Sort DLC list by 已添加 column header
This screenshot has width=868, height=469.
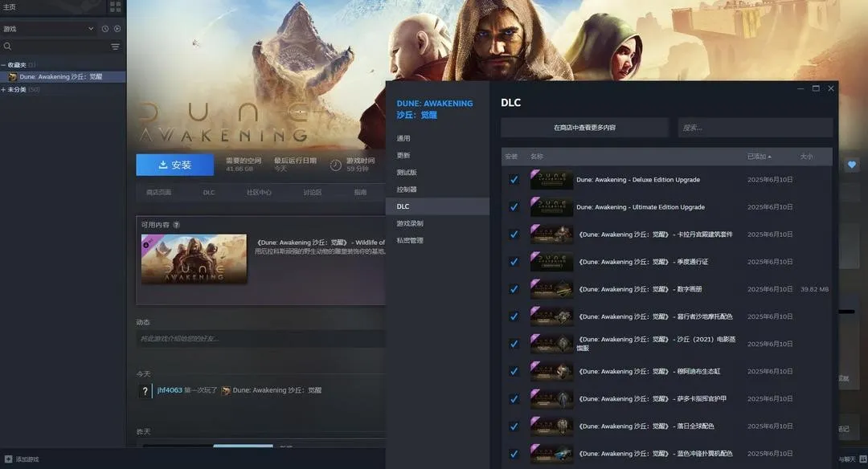[x=759, y=157]
